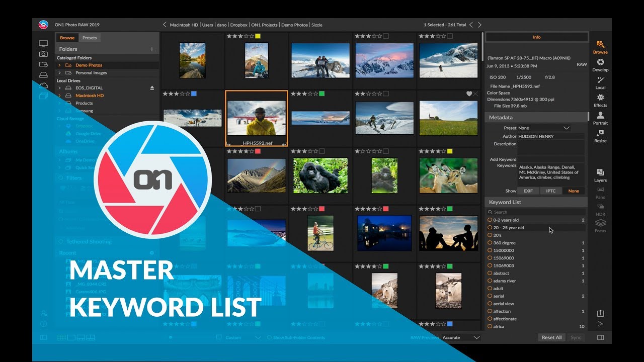This screenshot has height=362, width=644.
Task: Open the Pano merge tool
Action: (x=600, y=193)
